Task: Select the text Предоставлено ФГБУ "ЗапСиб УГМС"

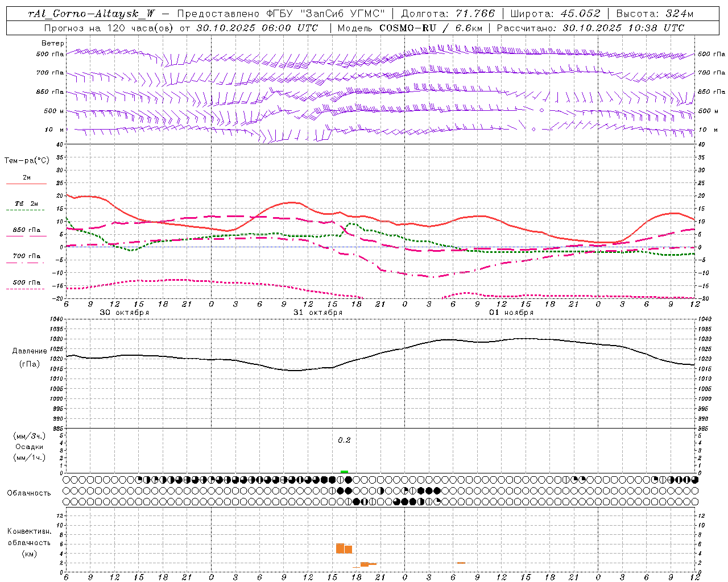Action: click(x=282, y=14)
